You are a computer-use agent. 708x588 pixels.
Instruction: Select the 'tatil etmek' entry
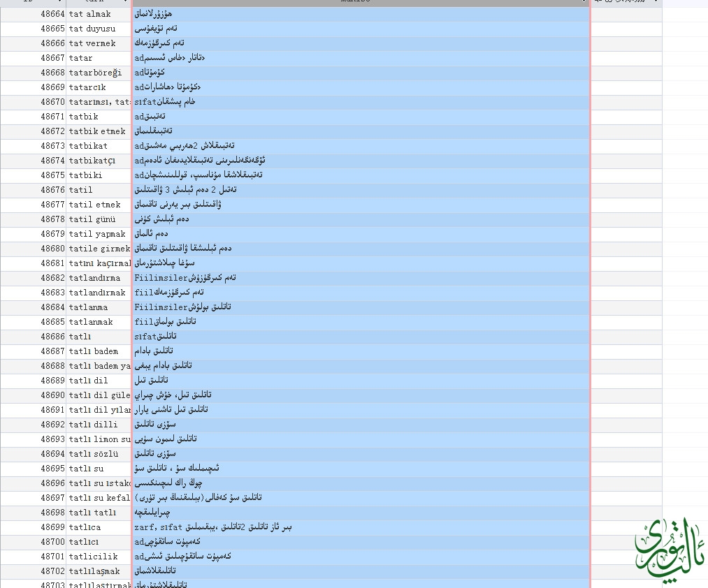tap(99, 205)
